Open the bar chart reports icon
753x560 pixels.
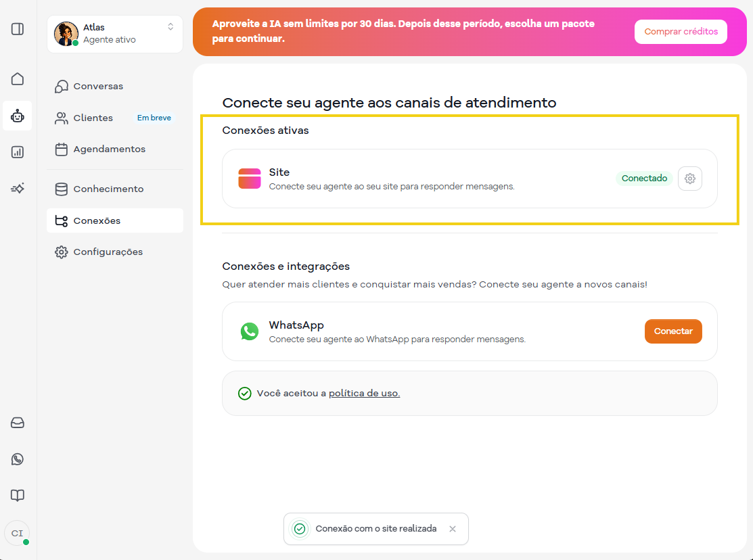[x=18, y=152]
